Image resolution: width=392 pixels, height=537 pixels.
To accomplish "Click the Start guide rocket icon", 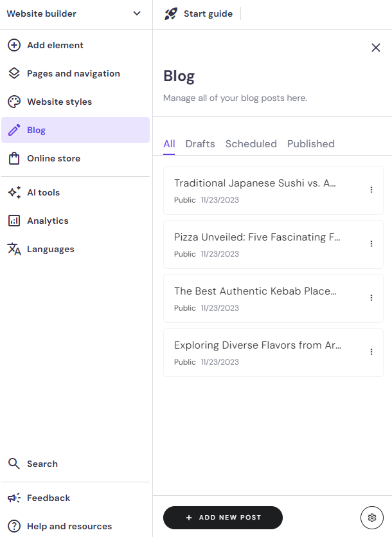I will 171,14.
